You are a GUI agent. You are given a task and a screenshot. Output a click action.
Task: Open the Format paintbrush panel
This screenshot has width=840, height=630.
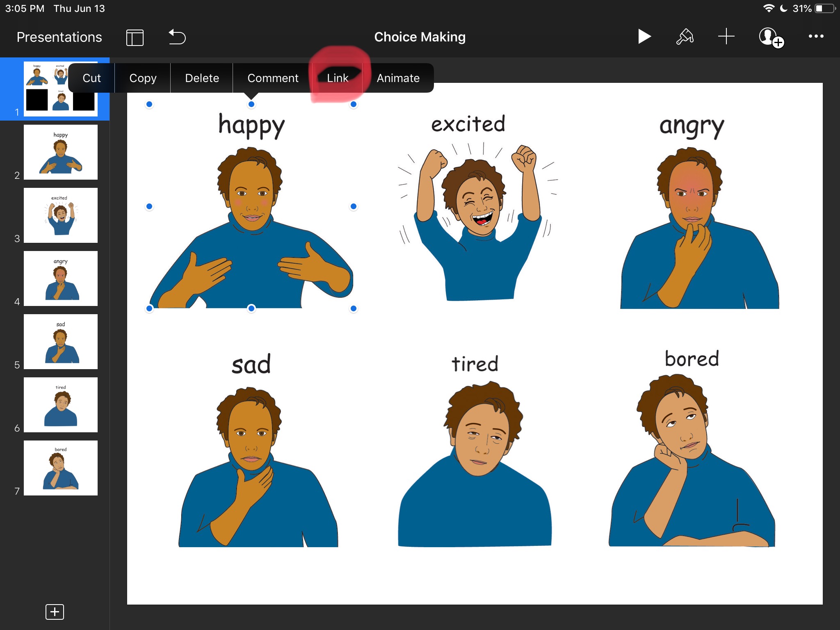point(685,37)
